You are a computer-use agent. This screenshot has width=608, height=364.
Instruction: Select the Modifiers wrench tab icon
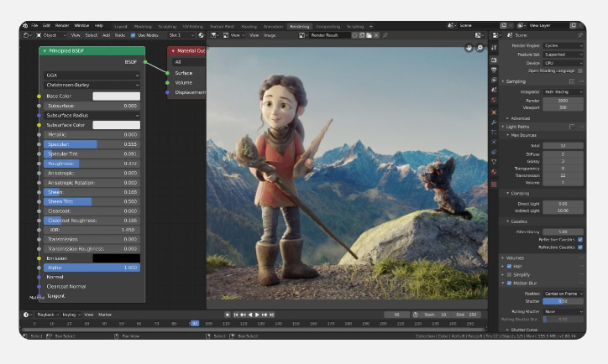point(494,122)
